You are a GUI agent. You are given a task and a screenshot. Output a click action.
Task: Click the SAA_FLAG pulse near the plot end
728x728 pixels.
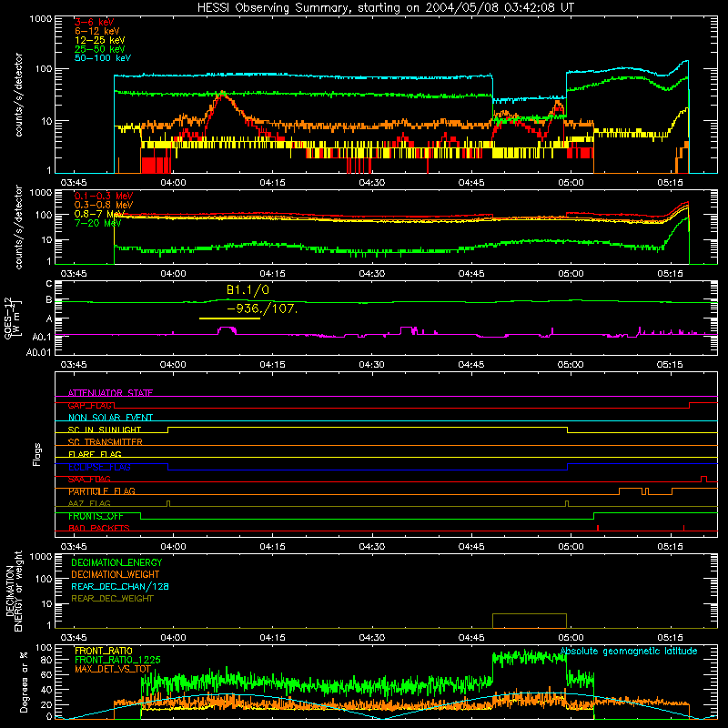703,480
